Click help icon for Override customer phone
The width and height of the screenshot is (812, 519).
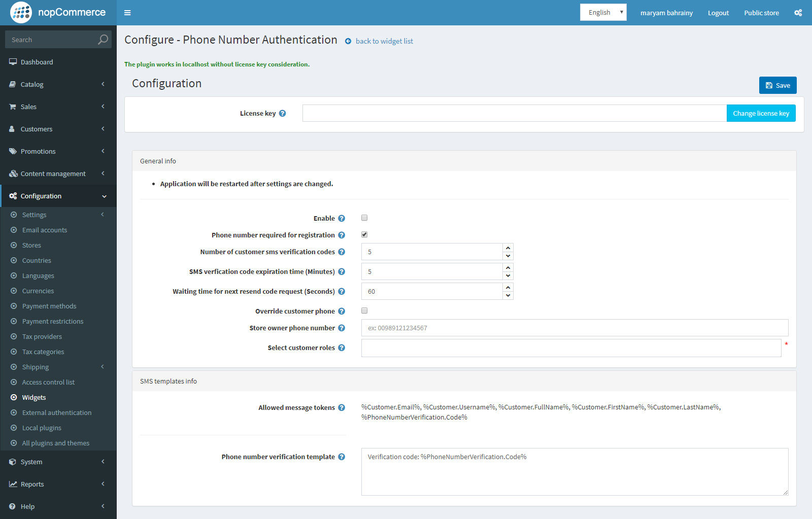(x=342, y=311)
